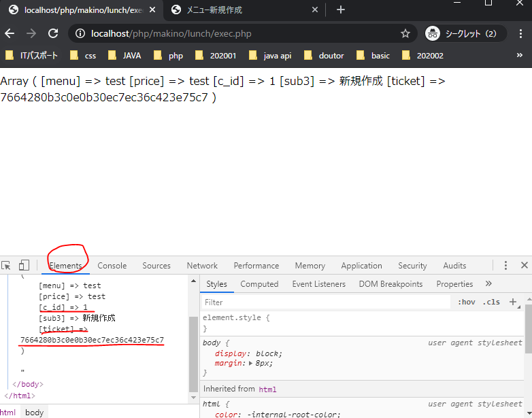Reload the exec.php page

[53, 33]
